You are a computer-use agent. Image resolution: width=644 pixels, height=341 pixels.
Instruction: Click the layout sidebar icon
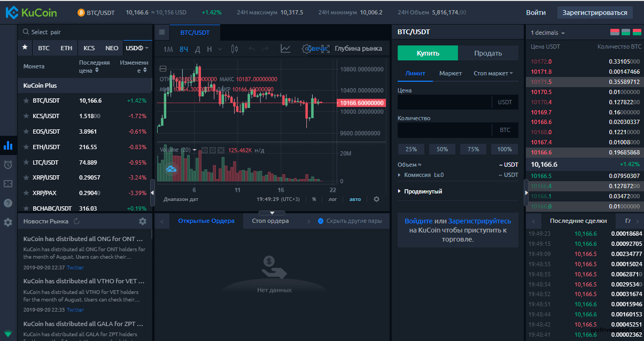[8, 184]
